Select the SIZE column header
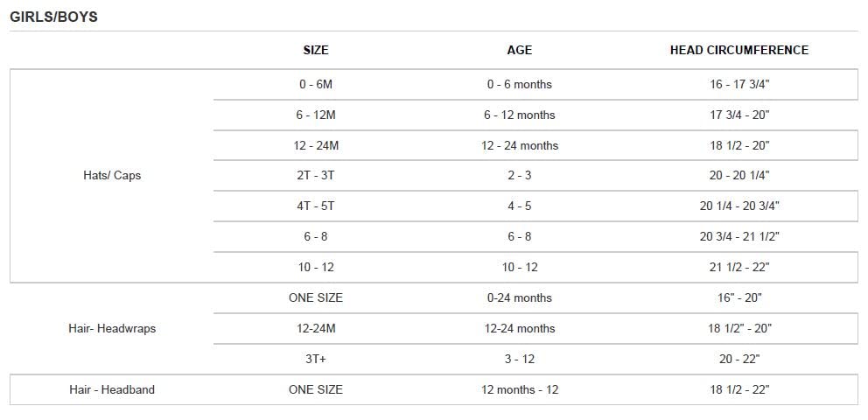Screen dimensions: 868x420 click(x=316, y=51)
